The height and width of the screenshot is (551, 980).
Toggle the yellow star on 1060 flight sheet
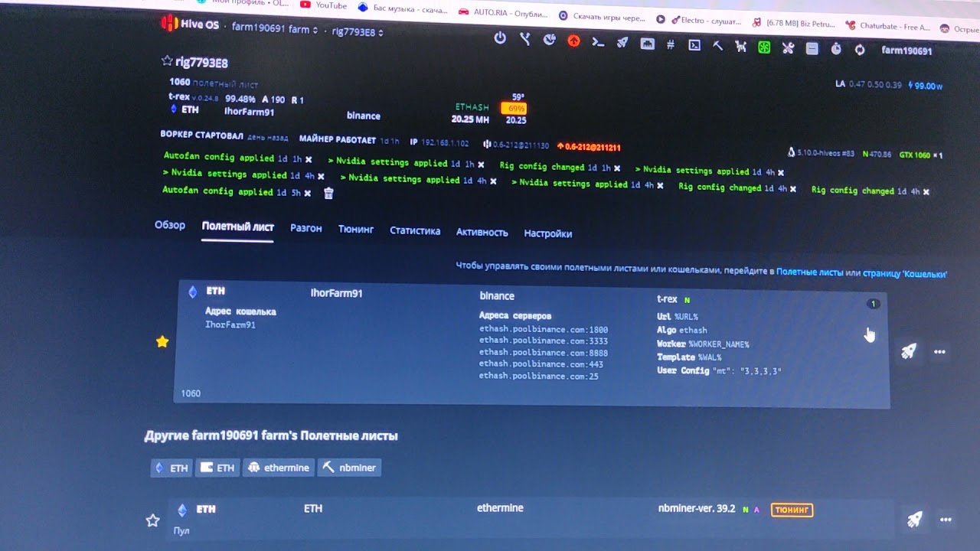click(162, 341)
